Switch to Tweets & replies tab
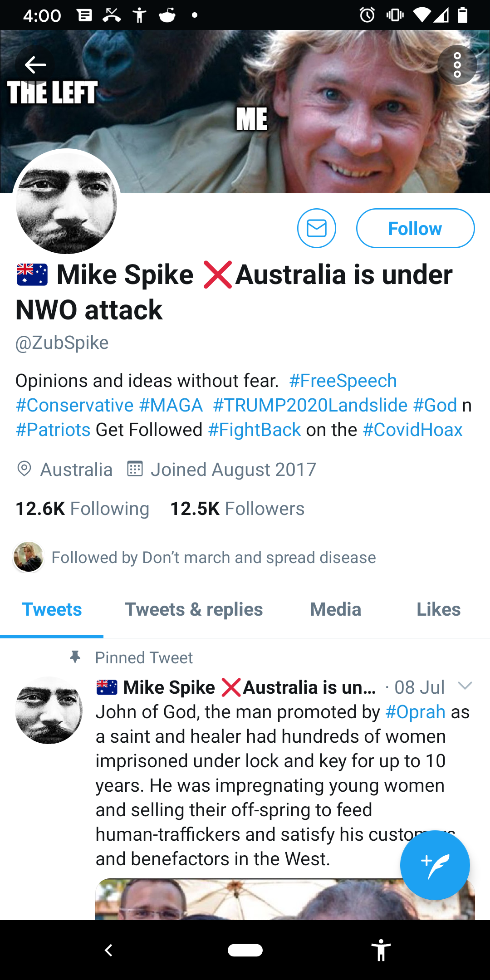 194,609
